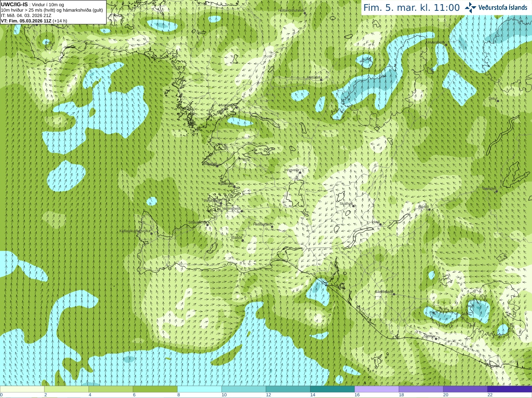Click the Veðurstofa Íslands logo icon
Image resolution: width=532 pixels, height=398 pixels.
(x=470, y=7)
